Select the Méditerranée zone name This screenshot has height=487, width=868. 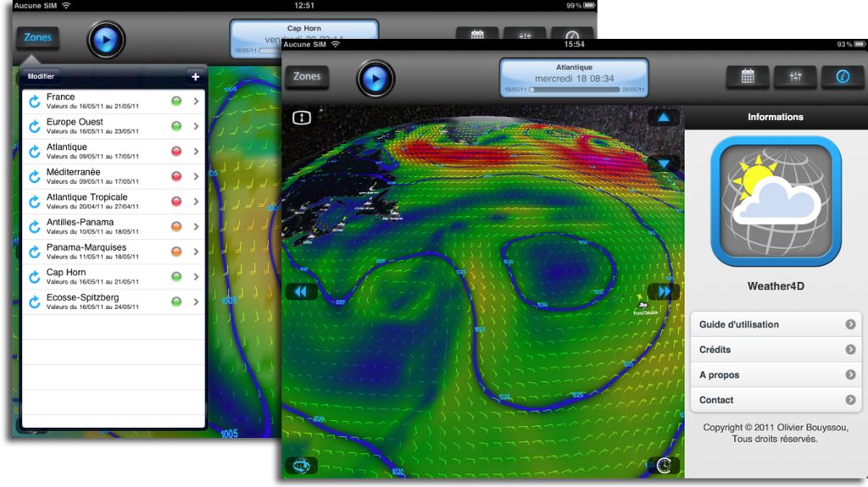click(x=73, y=172)
